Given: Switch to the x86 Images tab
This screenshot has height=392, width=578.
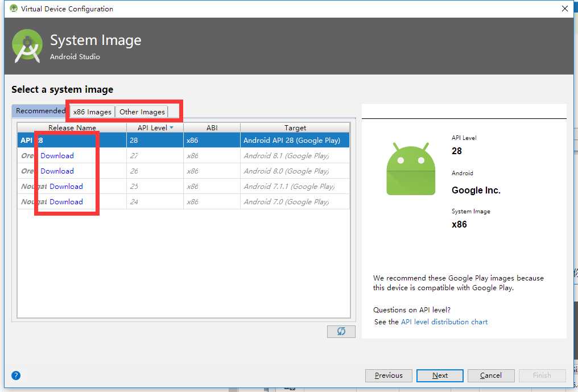Looking at the screenshot, I should pyautogui.click(x=92, y=112).
